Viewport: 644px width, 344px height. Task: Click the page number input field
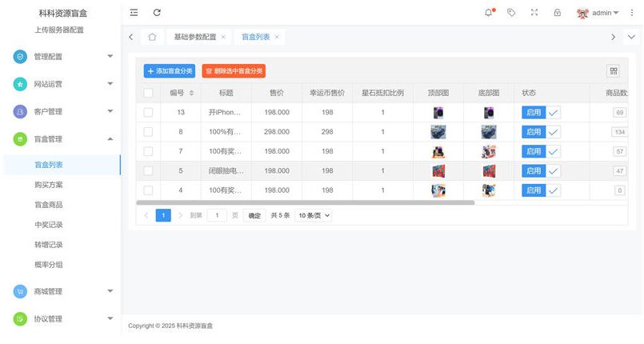point(217,215)
